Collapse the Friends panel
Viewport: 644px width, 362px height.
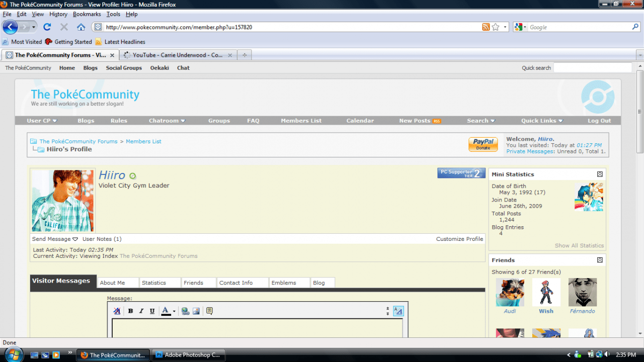click(600, 260)
